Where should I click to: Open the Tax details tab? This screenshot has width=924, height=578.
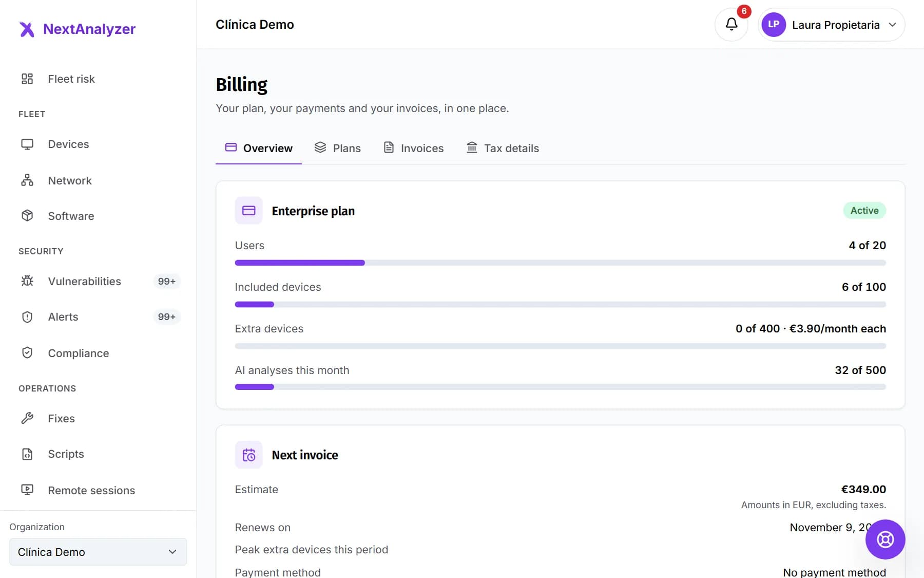(503, 148)
